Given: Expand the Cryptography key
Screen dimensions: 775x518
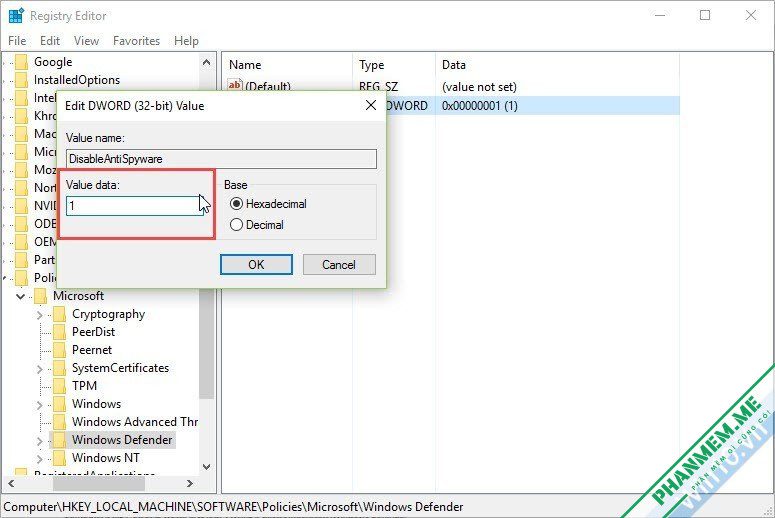Looking at the screenshot, I should pyautogui.click(x=40, y=314).
